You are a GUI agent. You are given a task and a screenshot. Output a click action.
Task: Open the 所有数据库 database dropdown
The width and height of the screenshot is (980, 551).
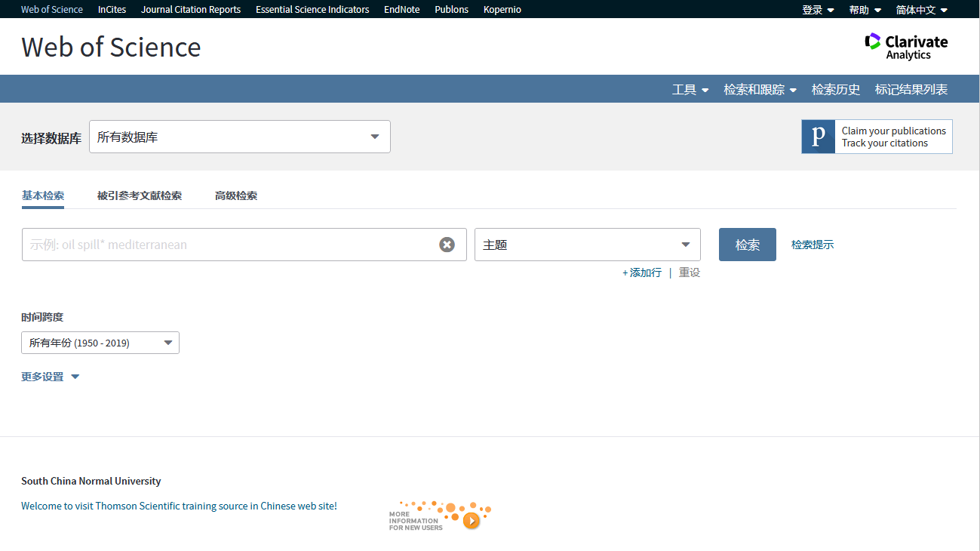pyautogui.click(x=240, y=137)
